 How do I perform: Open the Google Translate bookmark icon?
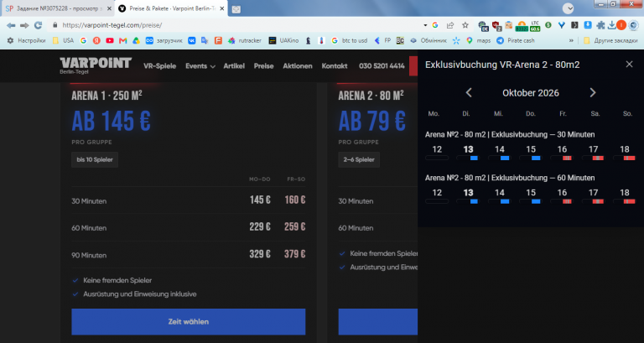(x=205, y=40)
